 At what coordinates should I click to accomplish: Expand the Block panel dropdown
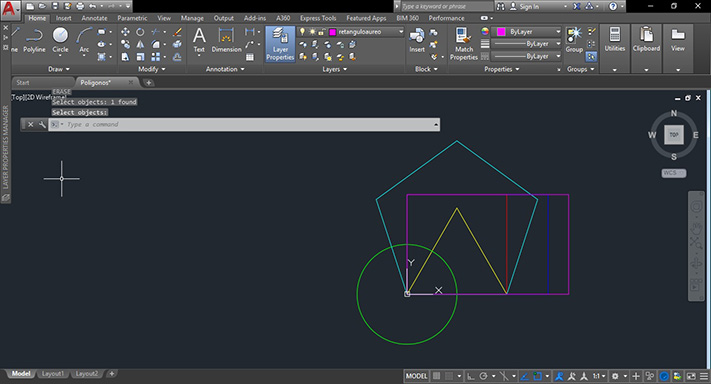[426, 69]
